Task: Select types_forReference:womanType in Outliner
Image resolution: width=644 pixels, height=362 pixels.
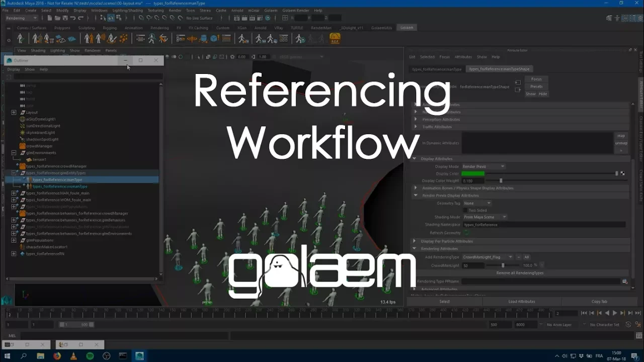Action: [x=60, y=187]
